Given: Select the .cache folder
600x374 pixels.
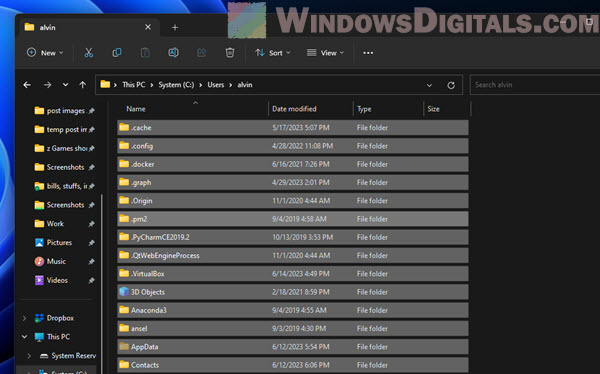Looking at the screenshot, I should pos(293,128).
